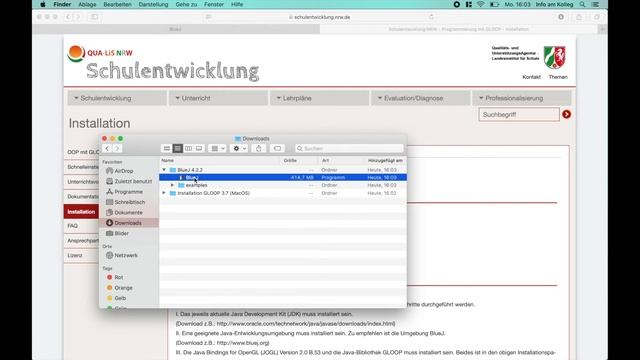
Task: Collapse the BlueJ 4.2.2 folder
Action: coord(164,170)
